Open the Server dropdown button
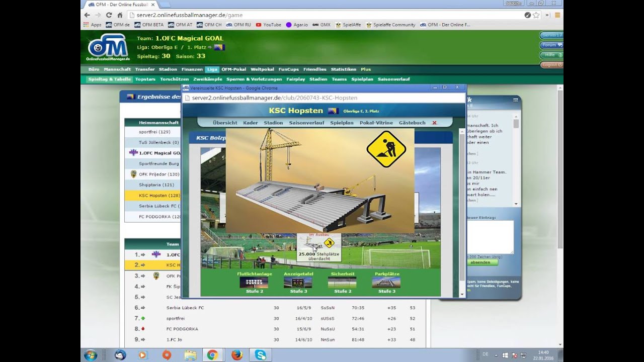The image size is (644, 362). [551, 35]
